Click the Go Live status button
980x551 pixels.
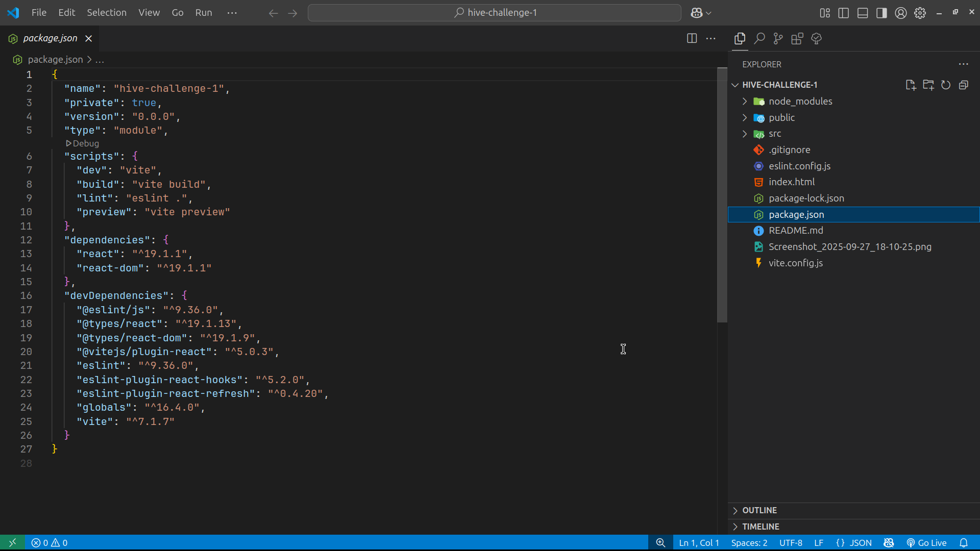926,543
